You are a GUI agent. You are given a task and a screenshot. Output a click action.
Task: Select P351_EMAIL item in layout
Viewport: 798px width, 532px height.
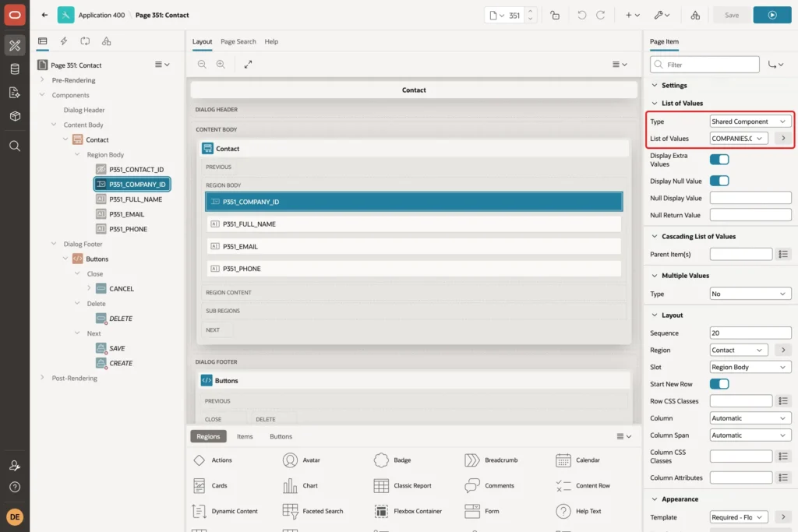(x=414, y=246)
